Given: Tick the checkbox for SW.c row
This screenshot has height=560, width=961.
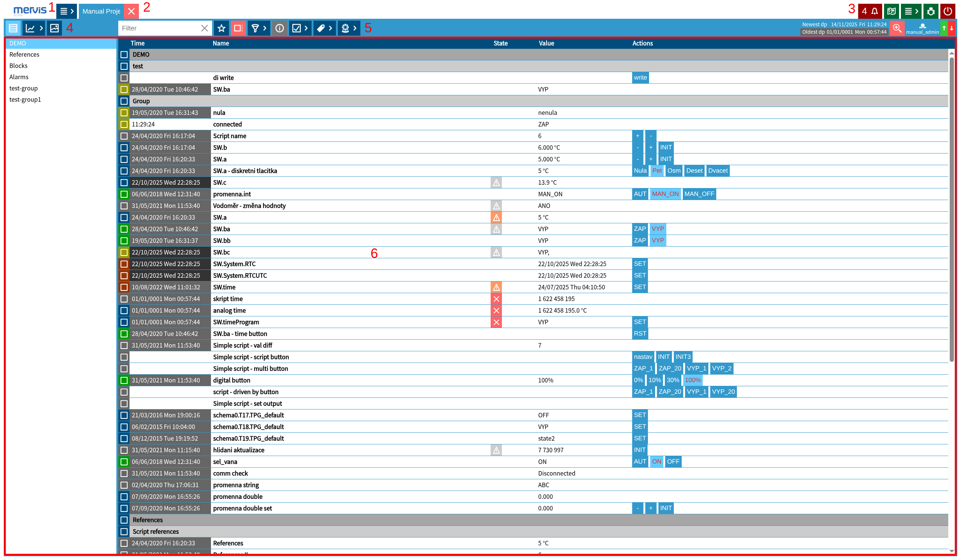Looking at the screenshot, I should 124,182.
